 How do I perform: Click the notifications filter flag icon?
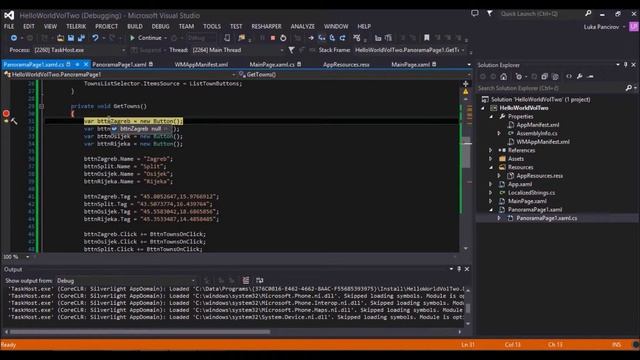click(489, 13)
